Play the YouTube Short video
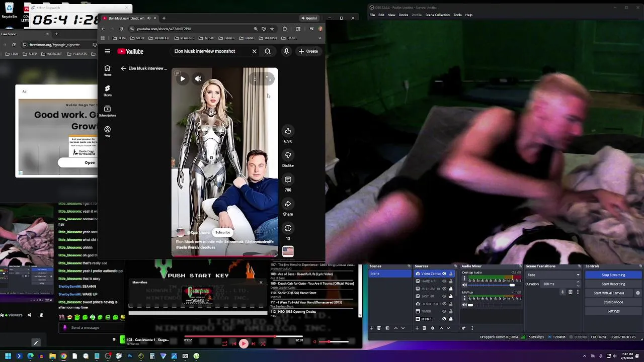Image resolution: width=644 pixels, height=362 pixels. click(x=183, y=79)
